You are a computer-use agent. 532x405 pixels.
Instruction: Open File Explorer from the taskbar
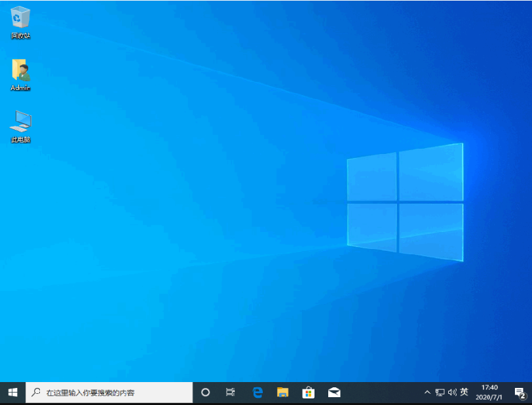282,393
